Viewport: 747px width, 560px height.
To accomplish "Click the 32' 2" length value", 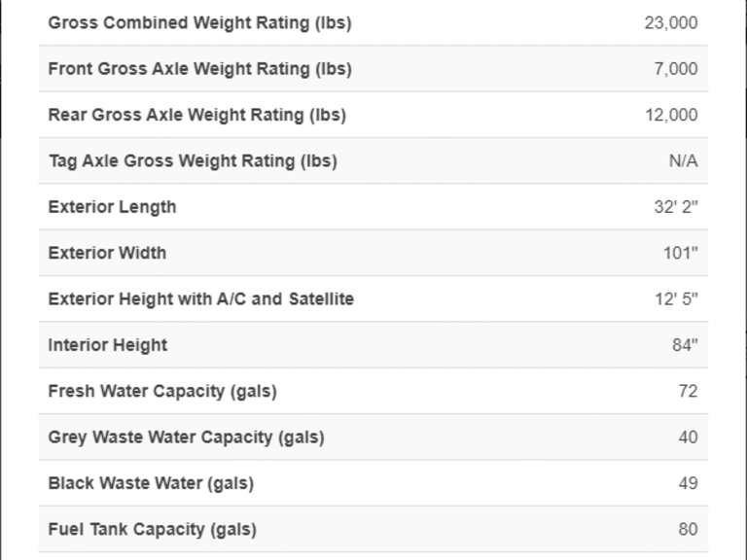I will point(676,207).
